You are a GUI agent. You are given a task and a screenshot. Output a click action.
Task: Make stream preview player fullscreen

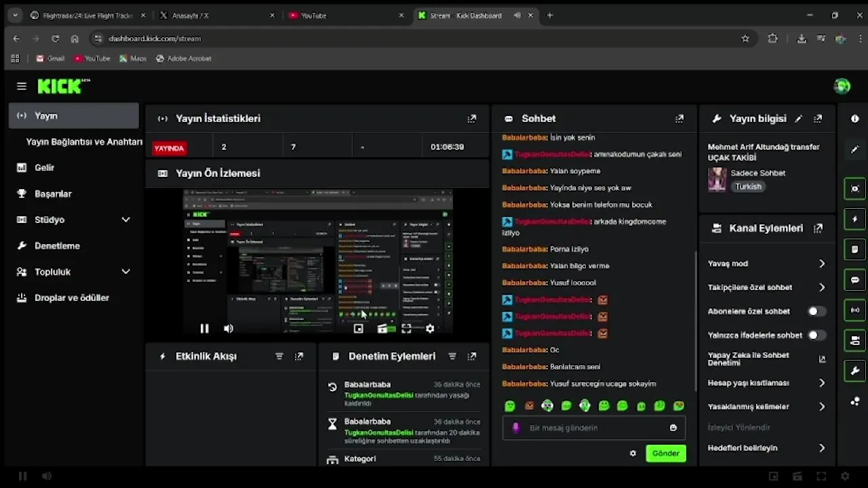(406, 329)
